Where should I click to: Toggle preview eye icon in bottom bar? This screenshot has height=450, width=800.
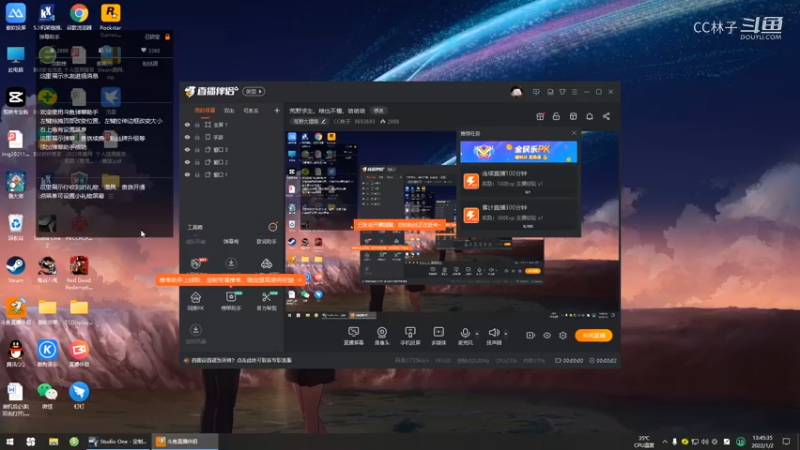(546, 335)
